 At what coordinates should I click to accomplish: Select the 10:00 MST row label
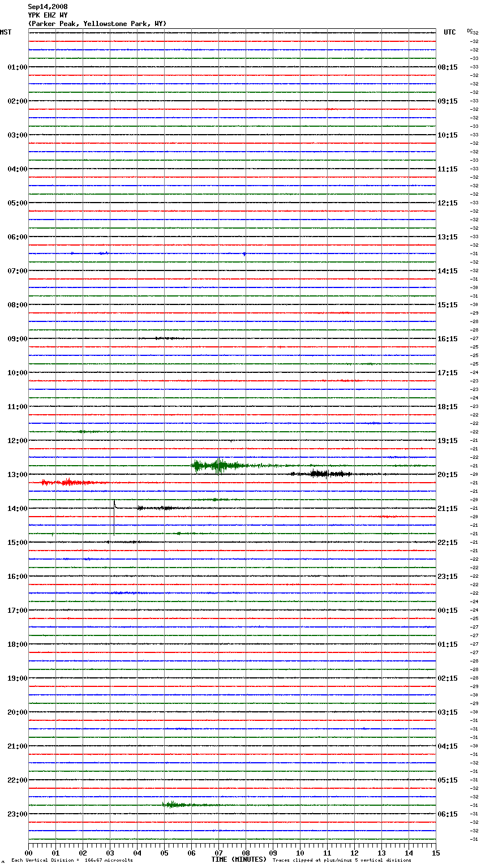[18, 373]
